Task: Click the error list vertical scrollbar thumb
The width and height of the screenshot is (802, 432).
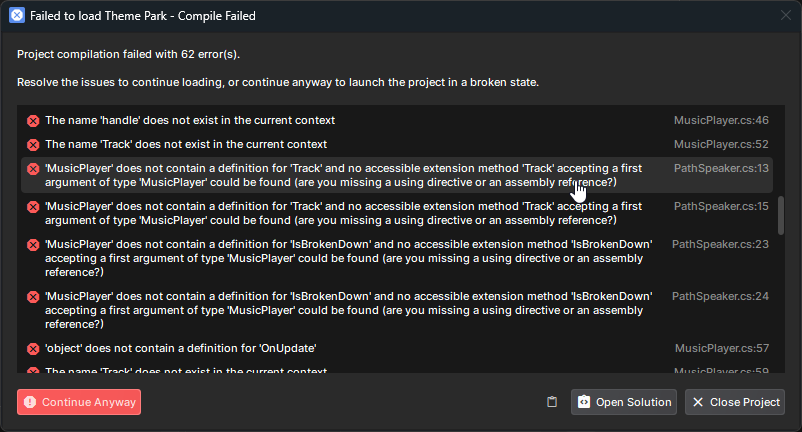Action: 781,215
